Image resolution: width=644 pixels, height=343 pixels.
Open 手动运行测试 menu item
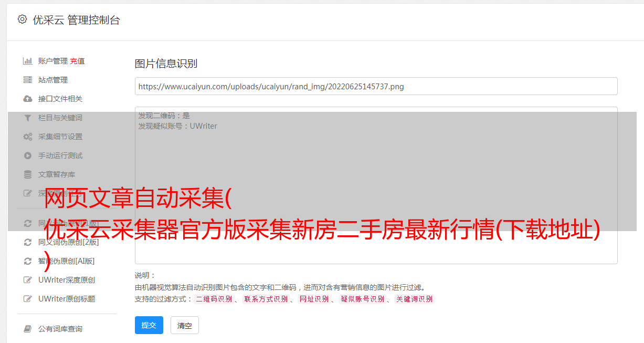60,155
